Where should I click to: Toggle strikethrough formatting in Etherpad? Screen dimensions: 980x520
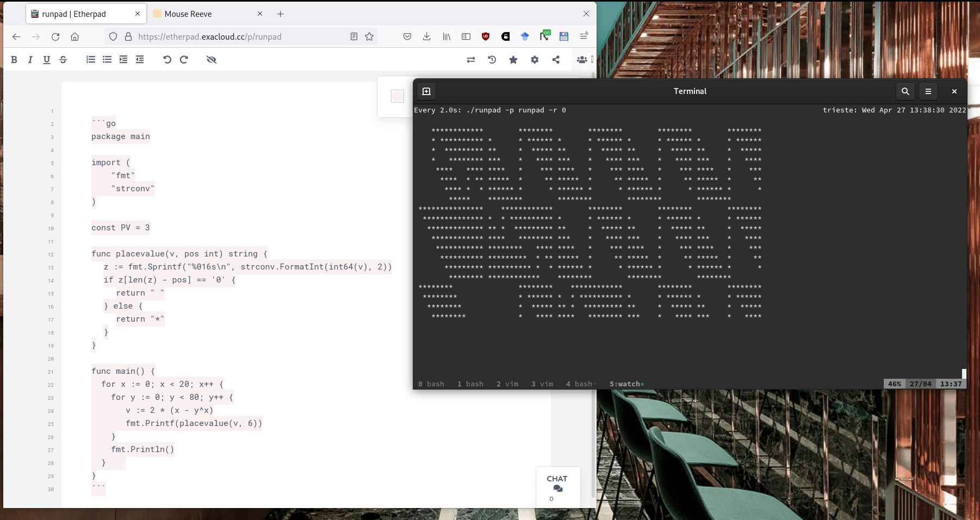tap(63, 60)
